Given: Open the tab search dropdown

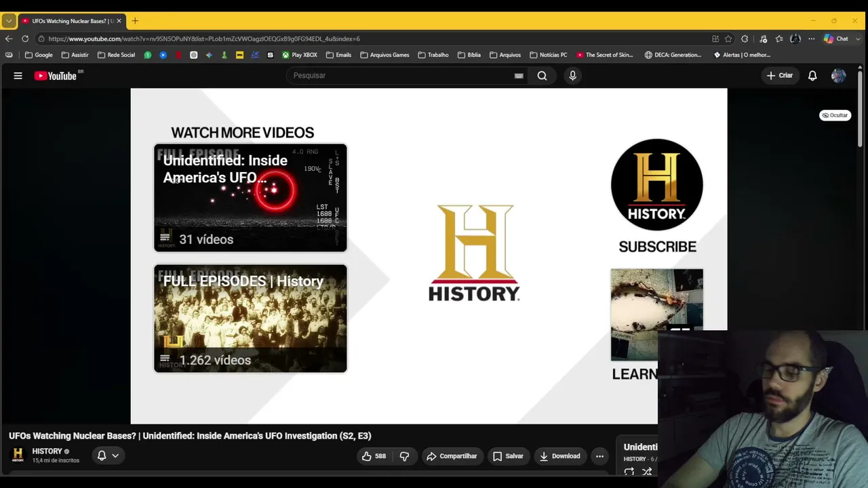Looking at the screenshot, I should click(9, 21).
